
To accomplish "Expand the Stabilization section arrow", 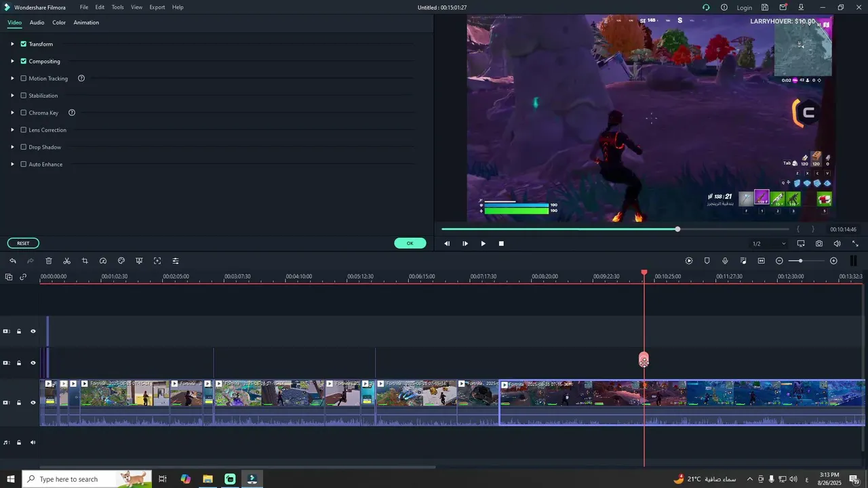I will 12,96.
